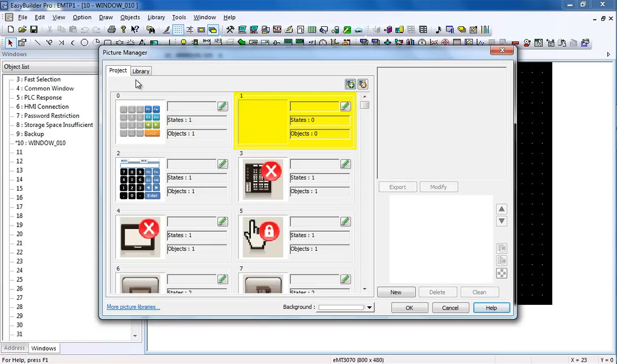Select '*10 : WINDOW_010' in window list
The image size is (617, 364).
41,143
